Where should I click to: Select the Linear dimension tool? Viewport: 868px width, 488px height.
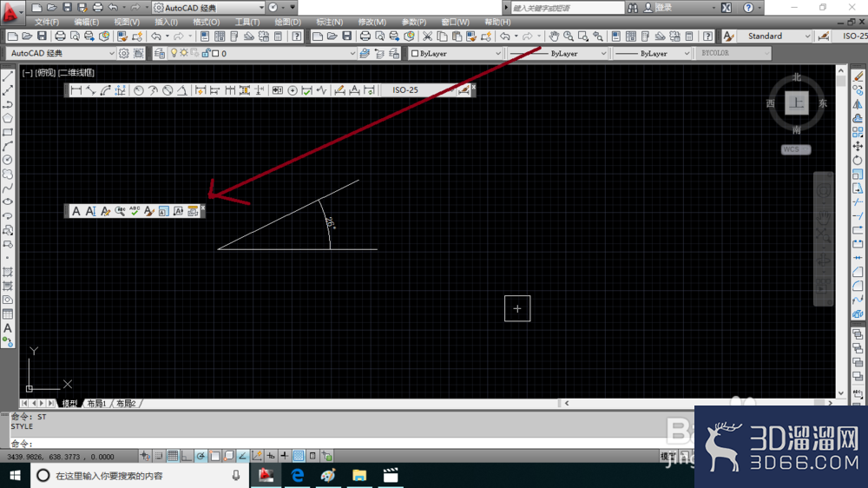pos(76,90)
